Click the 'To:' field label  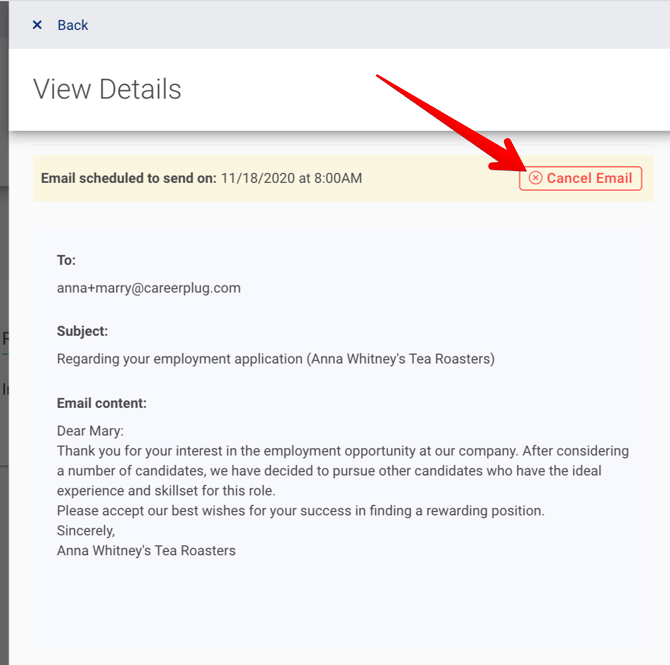pos(66,260)
